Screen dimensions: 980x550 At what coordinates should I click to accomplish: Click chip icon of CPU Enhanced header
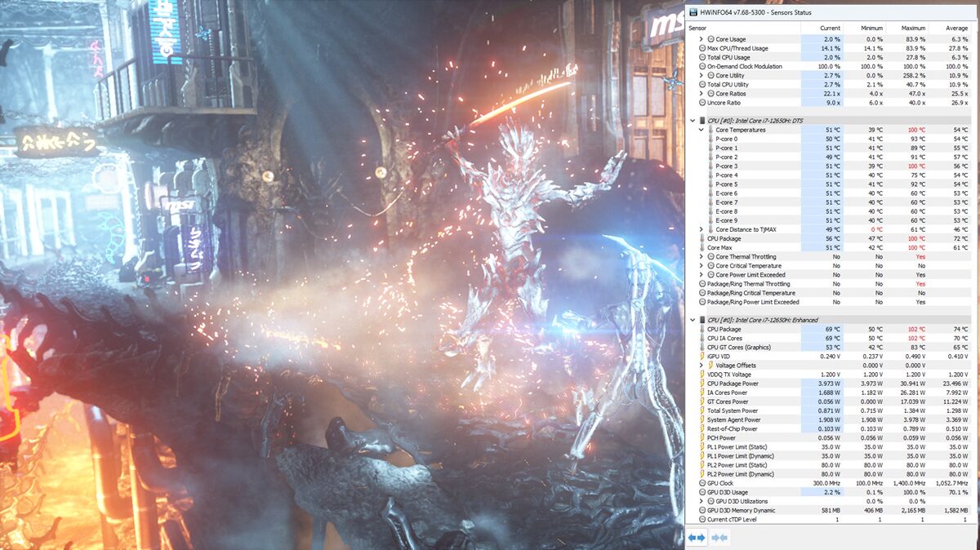click(702, 320)
